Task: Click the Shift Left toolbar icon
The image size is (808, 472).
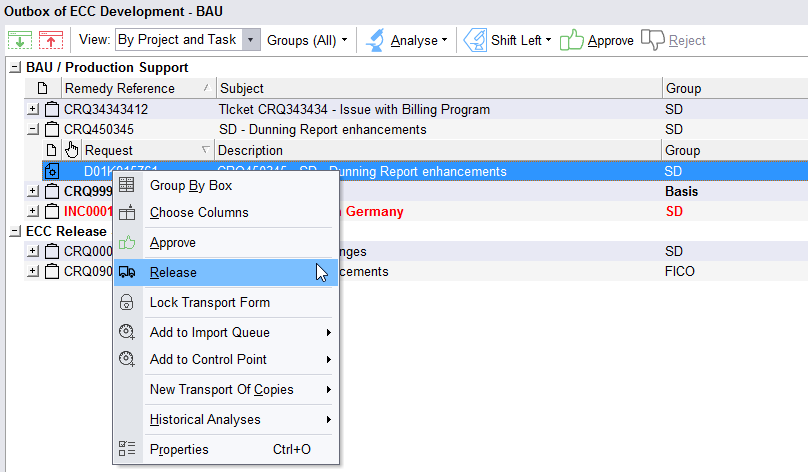Action: tap(475, 40)
